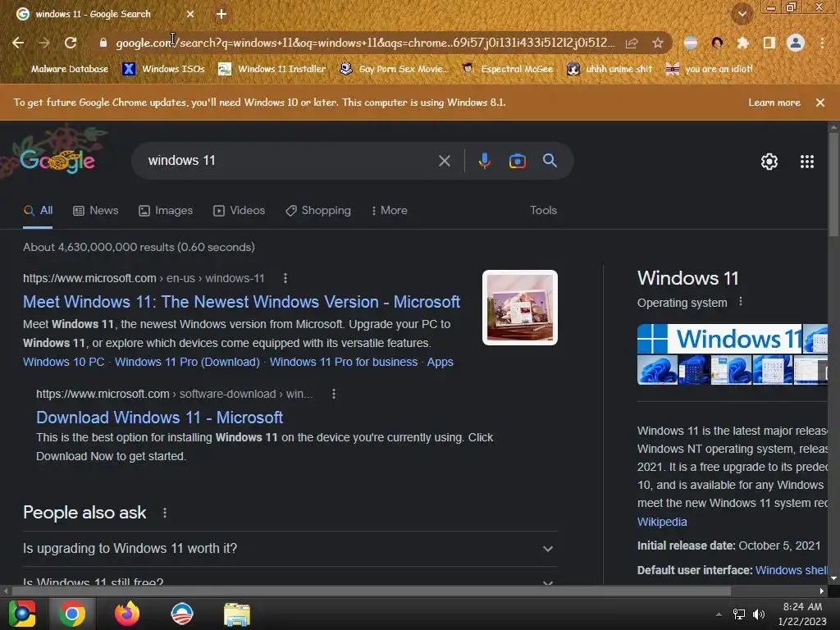Select the All results tab
This screenshot has width=840, height=630.
tap(38, 211)
